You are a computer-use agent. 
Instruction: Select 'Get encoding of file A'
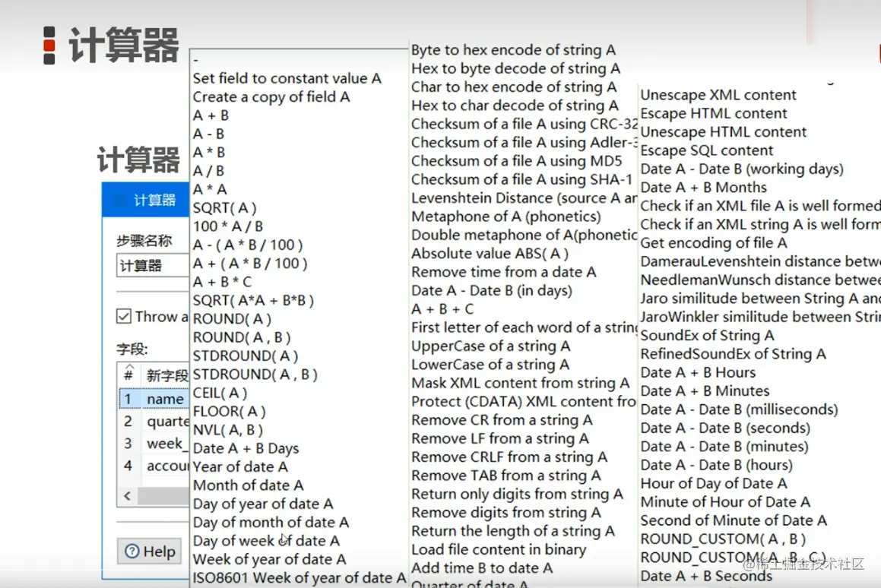[714, 242]
